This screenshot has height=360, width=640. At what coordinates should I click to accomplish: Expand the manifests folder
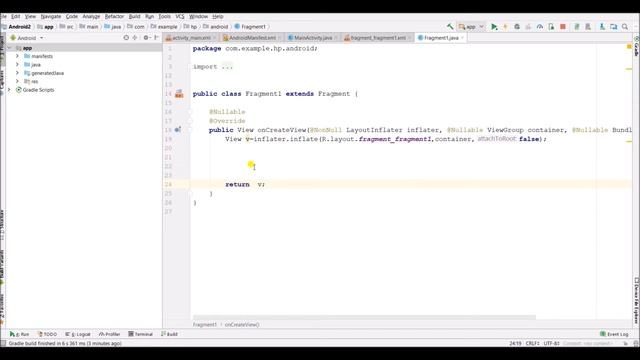(x=18, y=56)
